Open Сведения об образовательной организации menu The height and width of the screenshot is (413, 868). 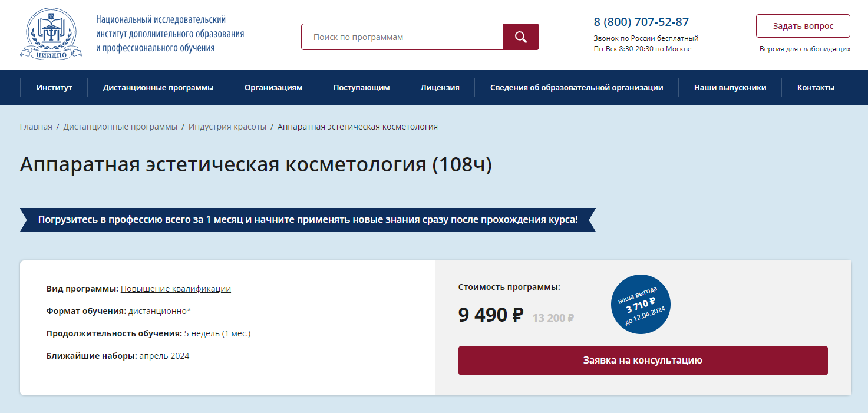(577, 87)
